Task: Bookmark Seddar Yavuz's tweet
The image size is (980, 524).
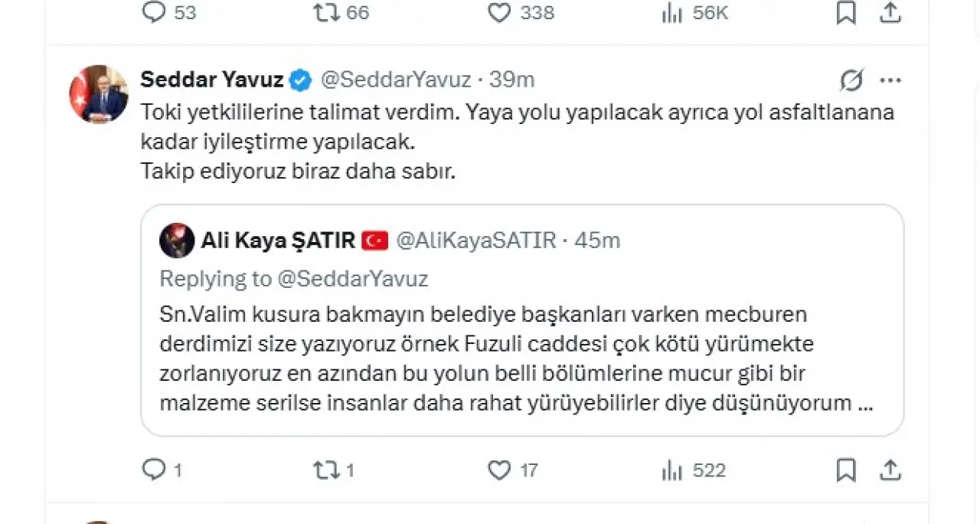Action: (x=846, y=470)
